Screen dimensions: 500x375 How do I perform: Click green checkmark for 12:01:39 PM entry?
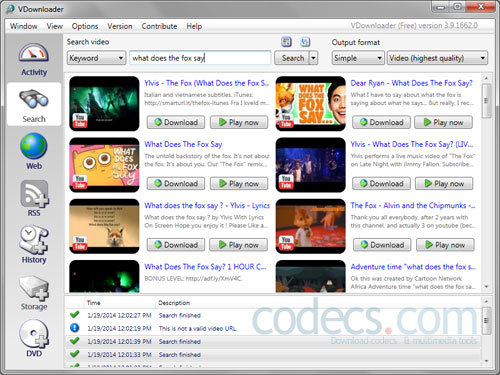pos(75,341)
